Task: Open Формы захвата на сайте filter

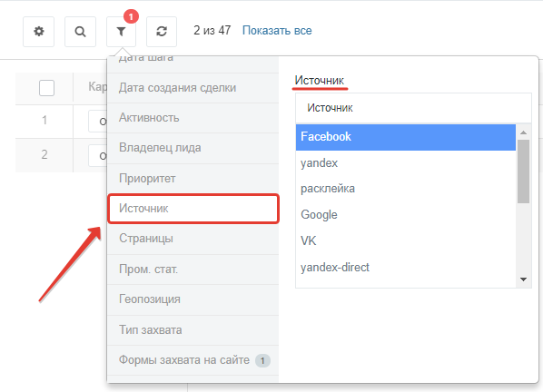Action: 193,360
